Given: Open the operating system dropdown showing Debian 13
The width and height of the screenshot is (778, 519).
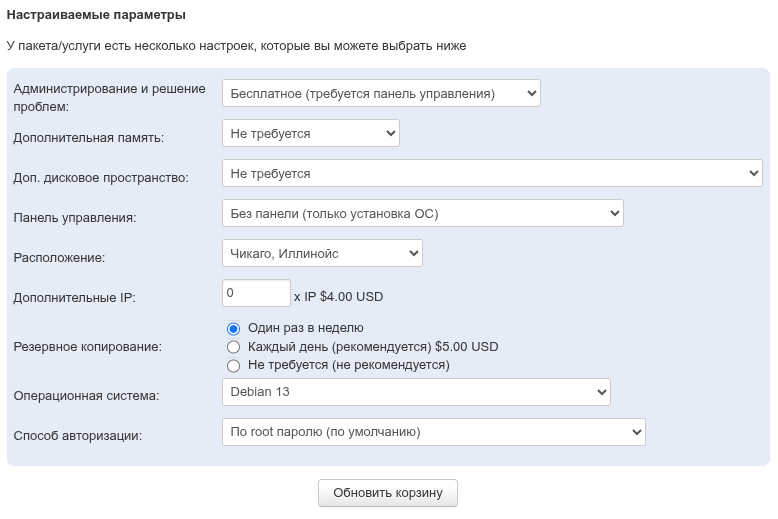Looking at the screenshot, I should (415, 392).
